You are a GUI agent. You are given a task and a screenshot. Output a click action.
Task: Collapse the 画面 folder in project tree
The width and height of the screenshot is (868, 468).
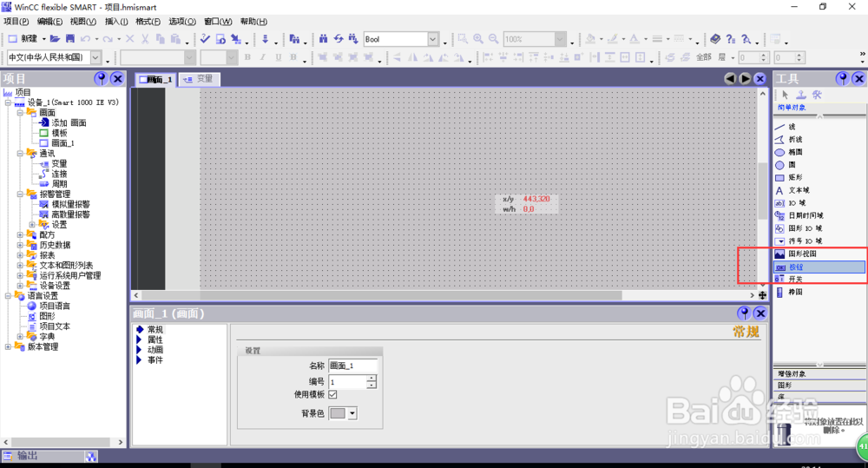coord(20,112)
